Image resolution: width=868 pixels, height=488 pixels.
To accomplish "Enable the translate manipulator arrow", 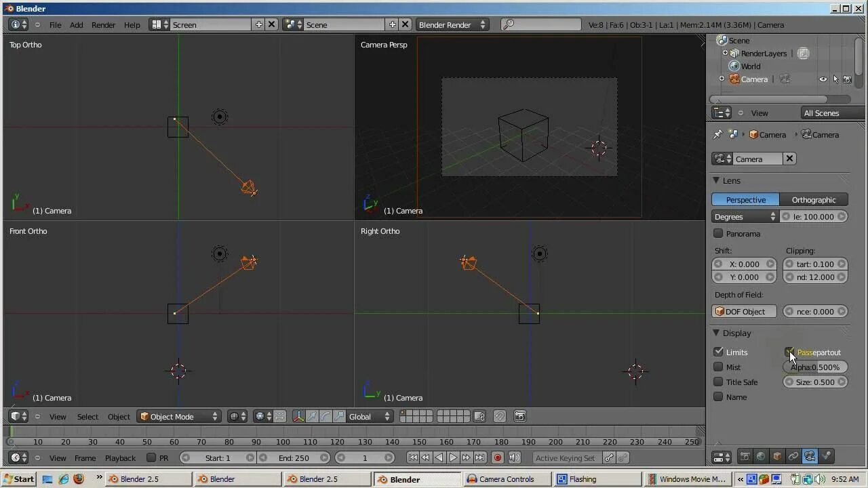I will [312, 416].
